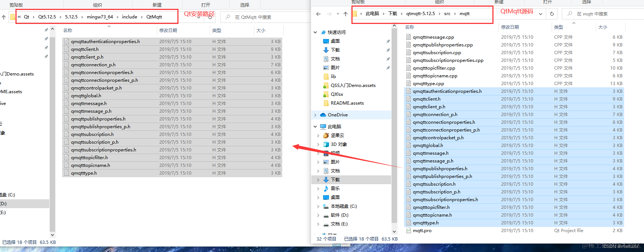Open 坚果云 in the navigation tree
Viewport: 644px width, 252px height.
[x=337, y=136]
